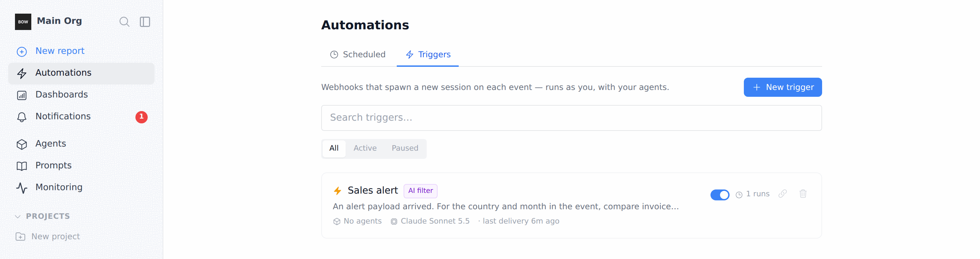The width and height of the screenshot is (980, 259).
Task: Create a trigger with New trigger button
Action: click(782, 87)
